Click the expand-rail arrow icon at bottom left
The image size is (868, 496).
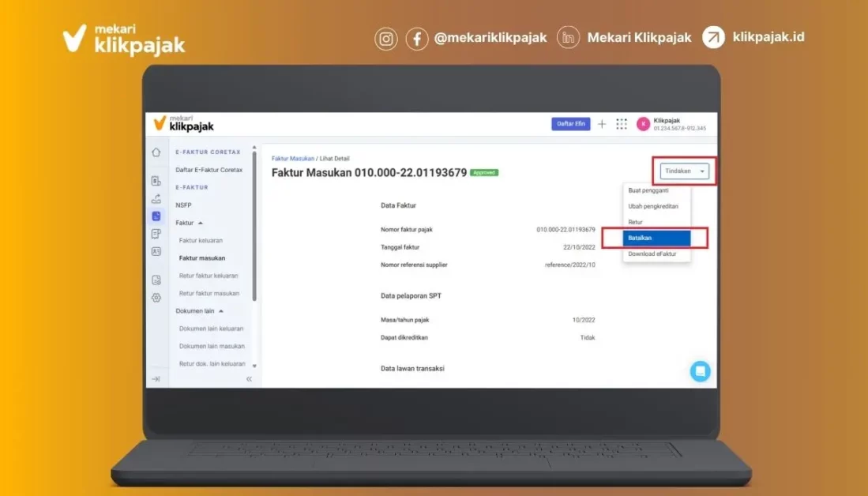(156, 379)
